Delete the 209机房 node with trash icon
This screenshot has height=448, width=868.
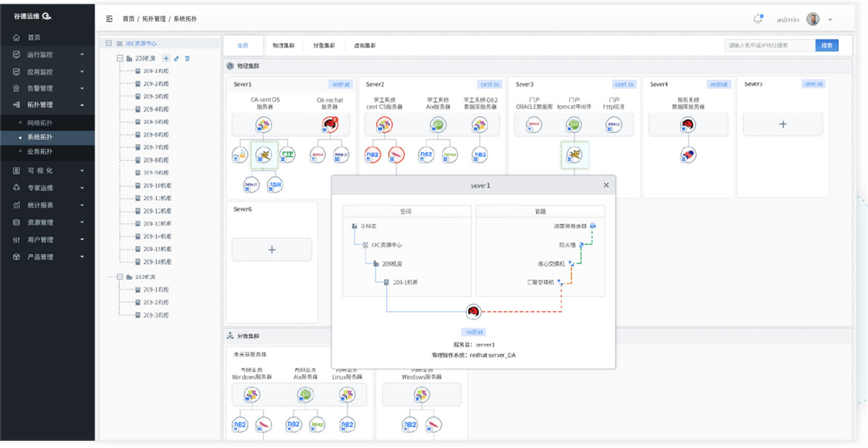[x=187, y=58]
